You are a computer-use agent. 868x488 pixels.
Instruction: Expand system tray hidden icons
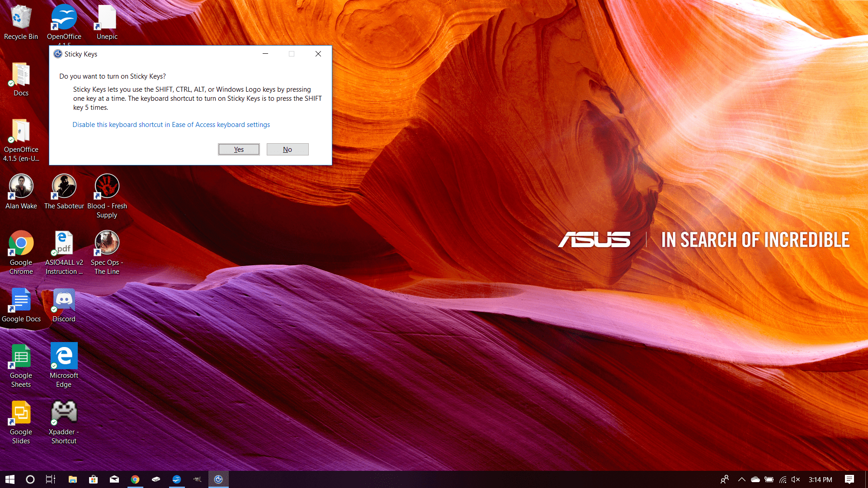tap(741, 479)
